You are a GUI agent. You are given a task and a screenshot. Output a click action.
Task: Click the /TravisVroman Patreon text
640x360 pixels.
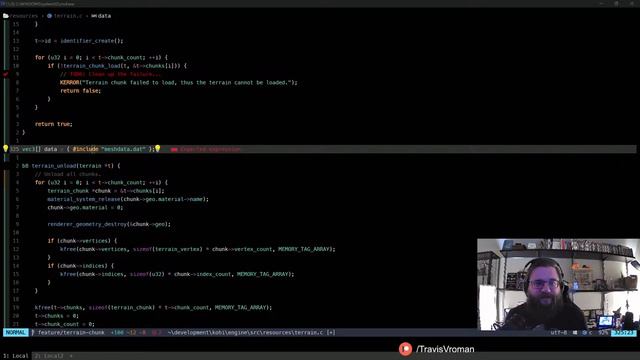click(x=445, y=349)
